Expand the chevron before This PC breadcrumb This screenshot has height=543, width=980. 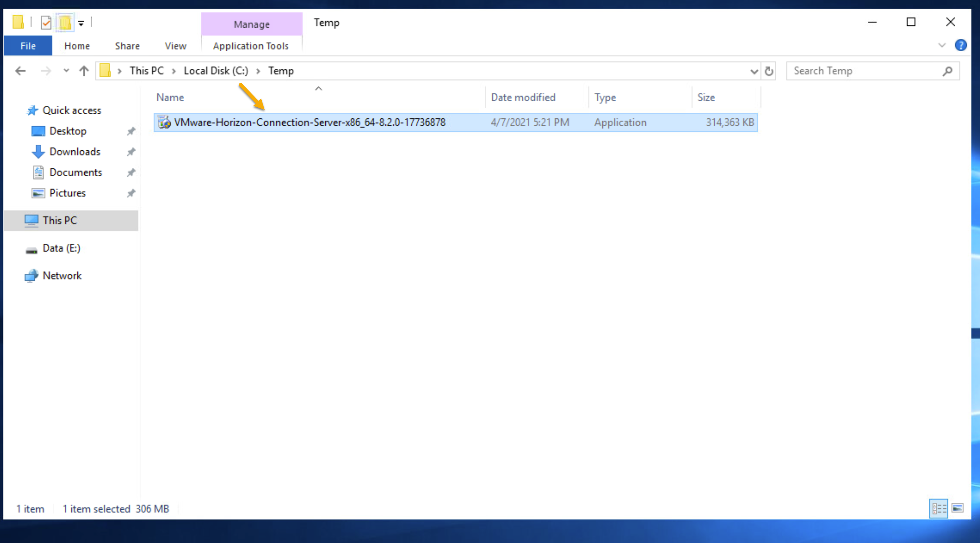click(x=119, y=71)
